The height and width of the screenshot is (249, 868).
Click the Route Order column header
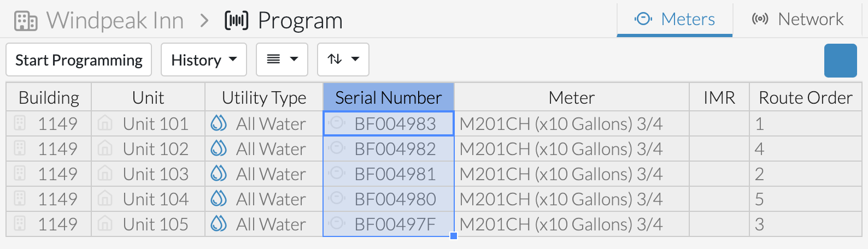(x=805, y=97)
